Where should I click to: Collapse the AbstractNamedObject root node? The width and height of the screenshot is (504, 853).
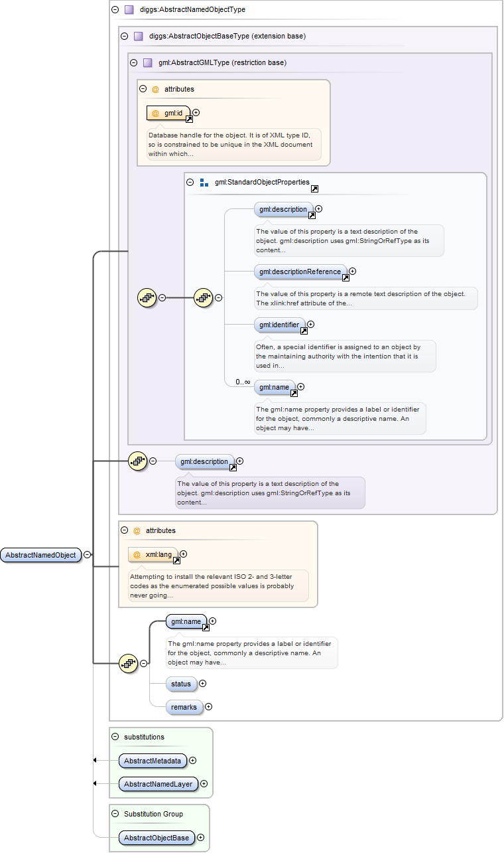coord(88,555)
